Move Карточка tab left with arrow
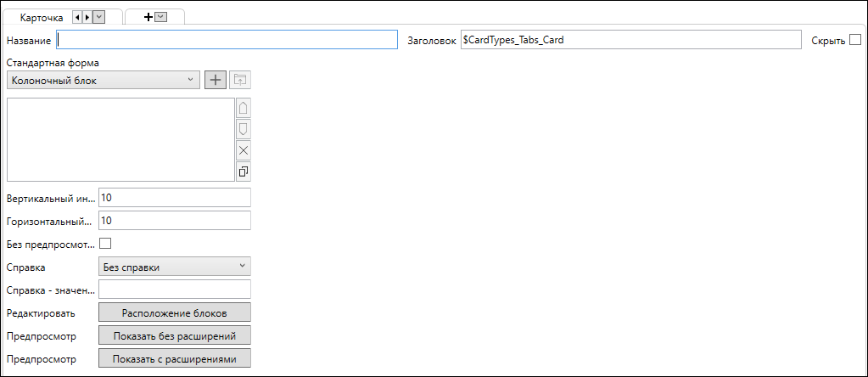The image size is (868, 377). tap(78, 17)
